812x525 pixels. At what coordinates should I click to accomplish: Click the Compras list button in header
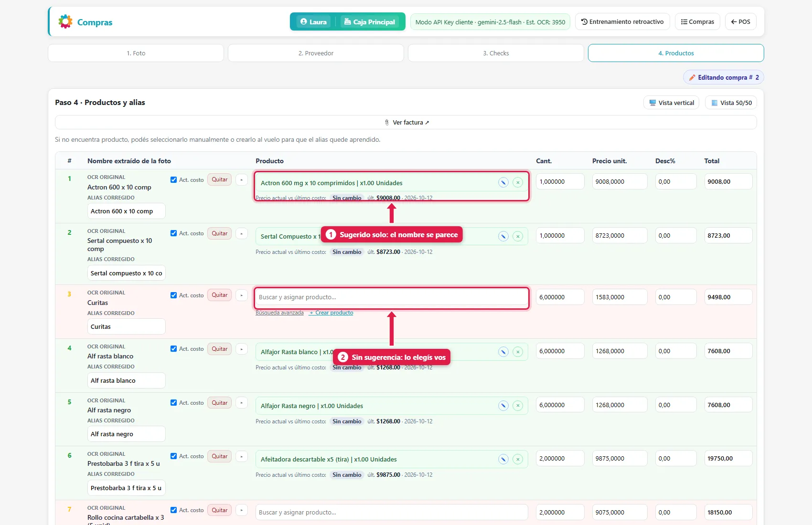697,21
